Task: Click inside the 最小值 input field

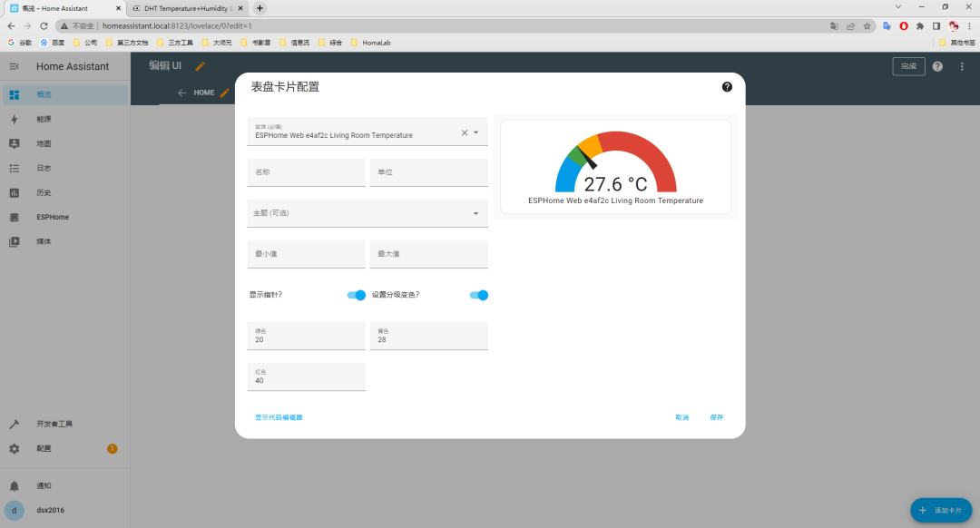Action: point(306,254)
